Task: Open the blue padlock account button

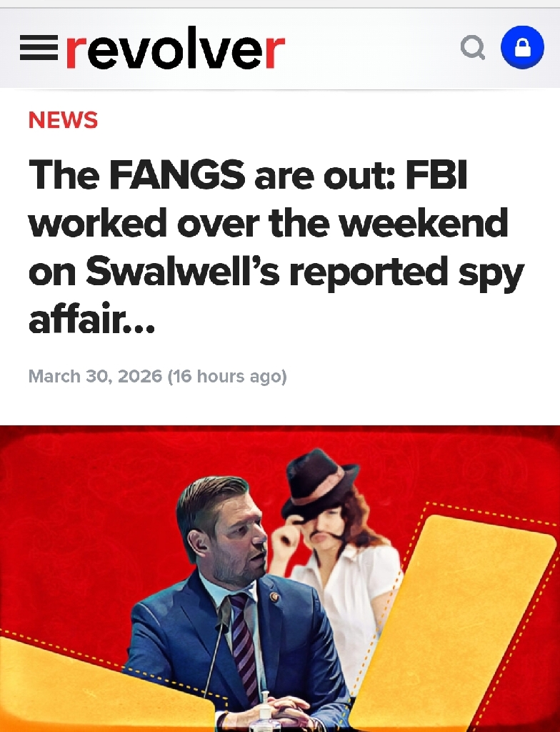Action: [521, 48]
